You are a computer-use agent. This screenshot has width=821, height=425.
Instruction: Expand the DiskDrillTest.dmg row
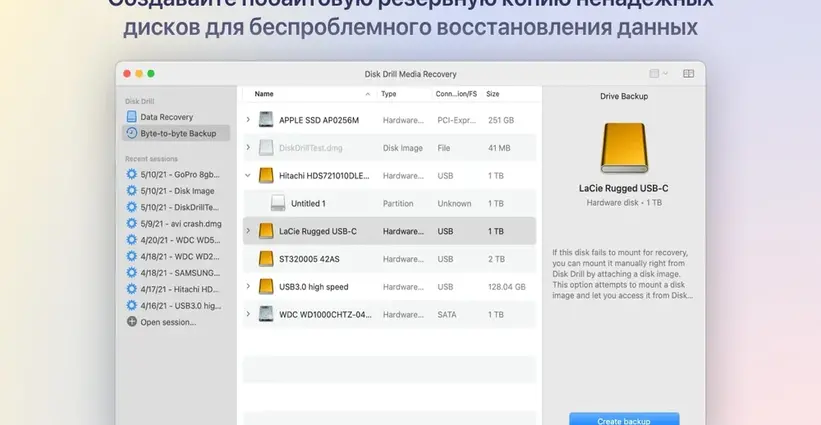tap(248, 148)
